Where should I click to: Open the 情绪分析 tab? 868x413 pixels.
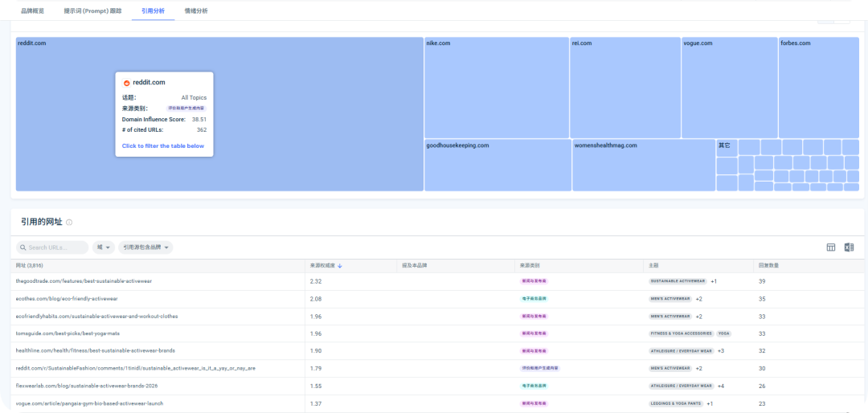pyautogui.click(x=196, y=10)
